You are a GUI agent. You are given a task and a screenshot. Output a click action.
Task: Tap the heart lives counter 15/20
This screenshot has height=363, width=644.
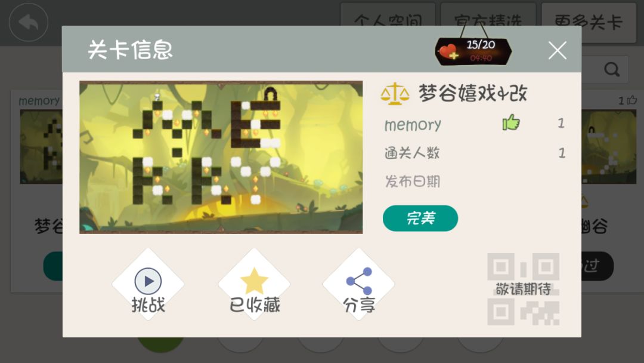coord(473,51)
